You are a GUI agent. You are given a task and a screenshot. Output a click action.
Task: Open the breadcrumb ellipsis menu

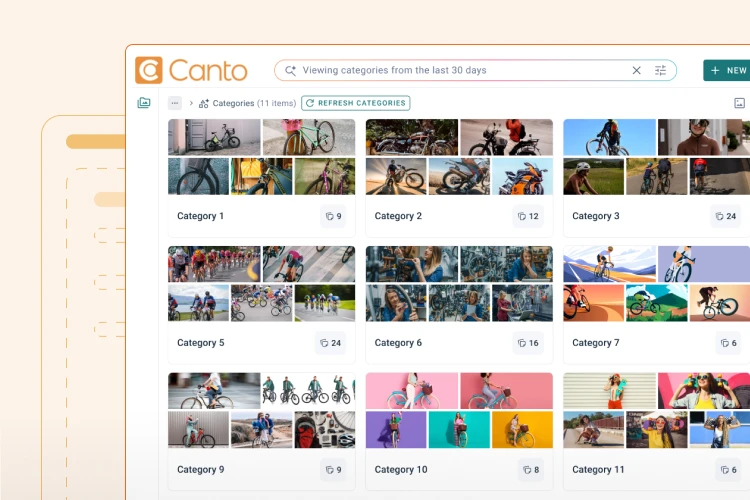175,103
